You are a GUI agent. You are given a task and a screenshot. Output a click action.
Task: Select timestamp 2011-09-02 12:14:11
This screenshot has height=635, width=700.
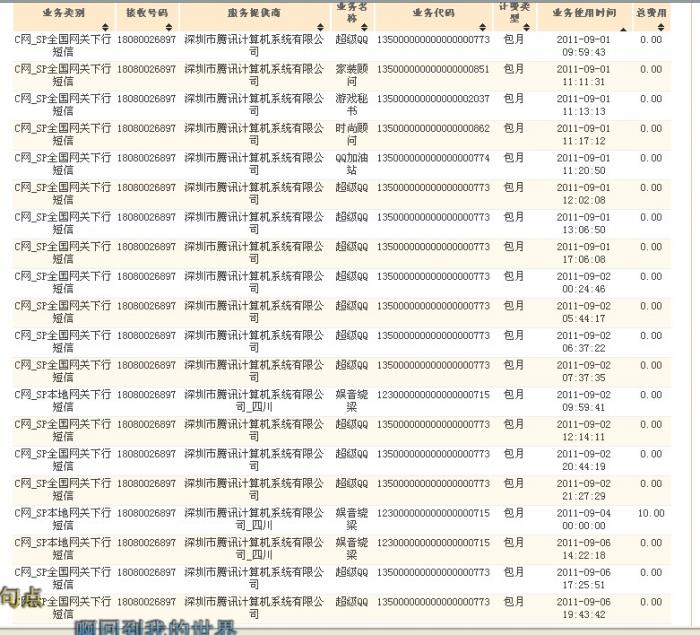(584, 430)
